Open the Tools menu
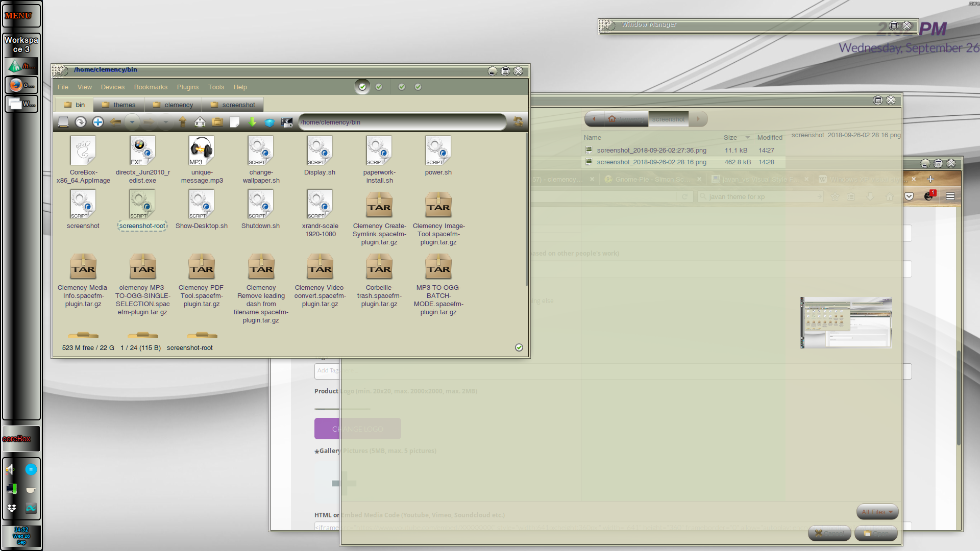Screen dimensions: 980x551 216,87
